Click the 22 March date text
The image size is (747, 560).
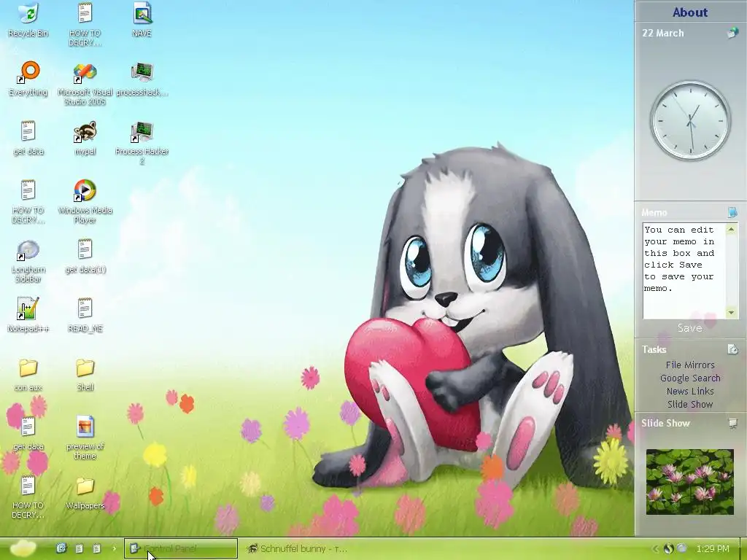click(662, 33)
